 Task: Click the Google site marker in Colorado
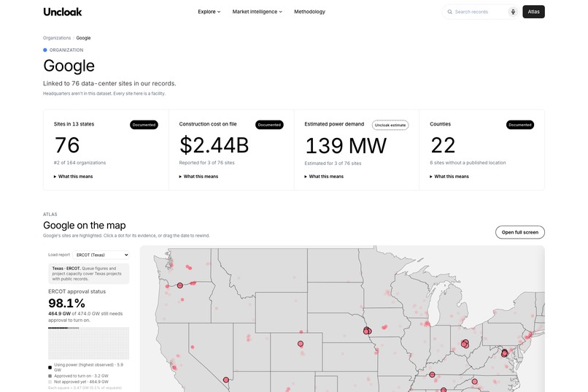[x=301, y=344]
